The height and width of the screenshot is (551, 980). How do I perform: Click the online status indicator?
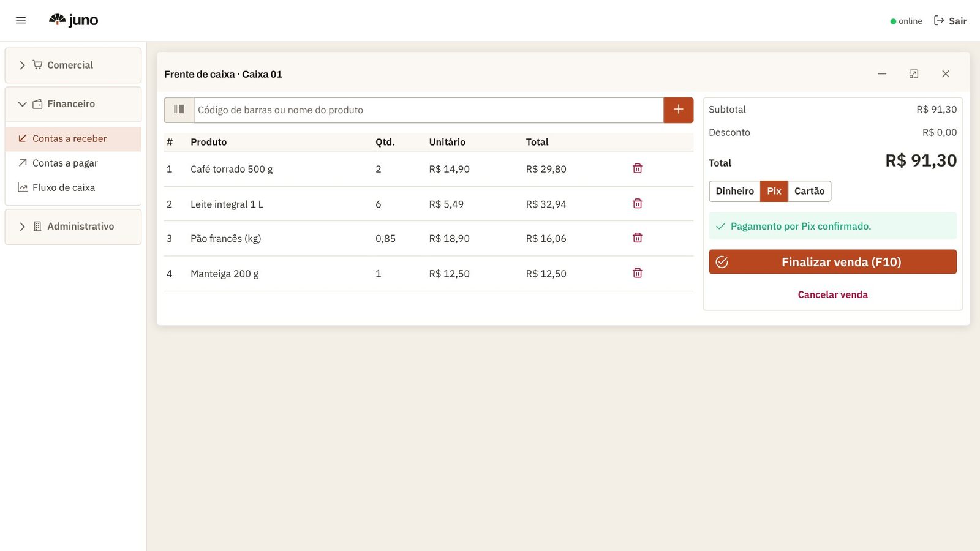pyautogui.click(x=906, y=21)
